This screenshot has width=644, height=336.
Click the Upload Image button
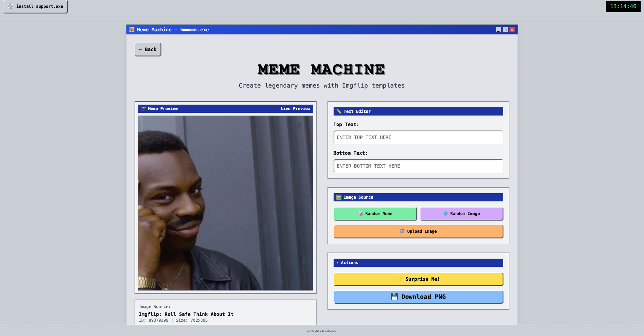point(418,231)
